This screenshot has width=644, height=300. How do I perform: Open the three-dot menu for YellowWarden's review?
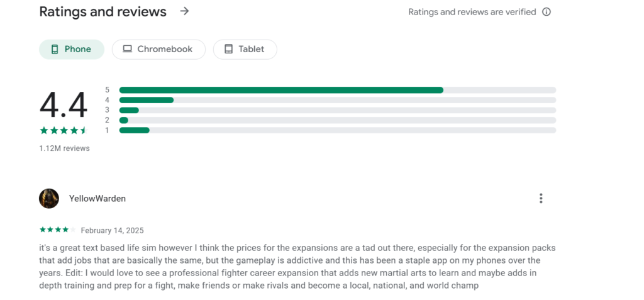541,199
